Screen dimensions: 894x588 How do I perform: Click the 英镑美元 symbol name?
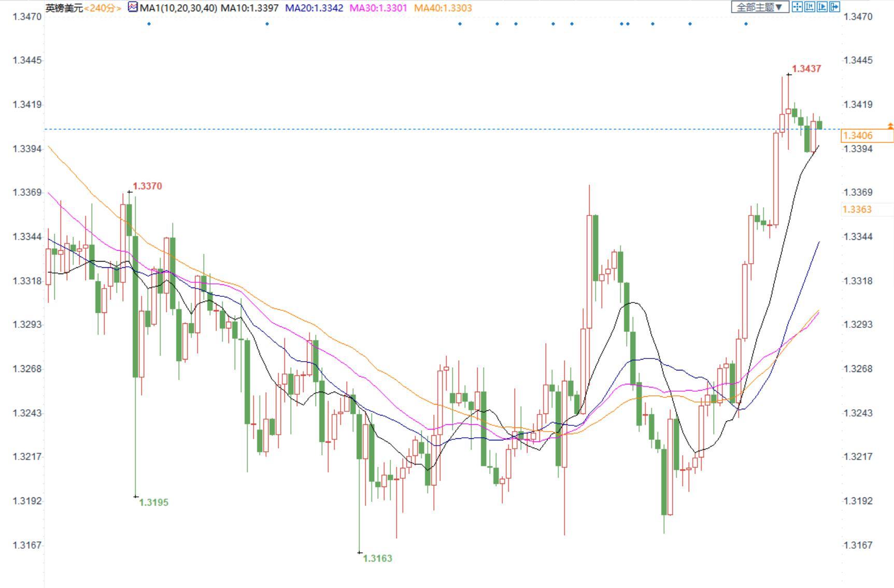[x=64, y=8]
